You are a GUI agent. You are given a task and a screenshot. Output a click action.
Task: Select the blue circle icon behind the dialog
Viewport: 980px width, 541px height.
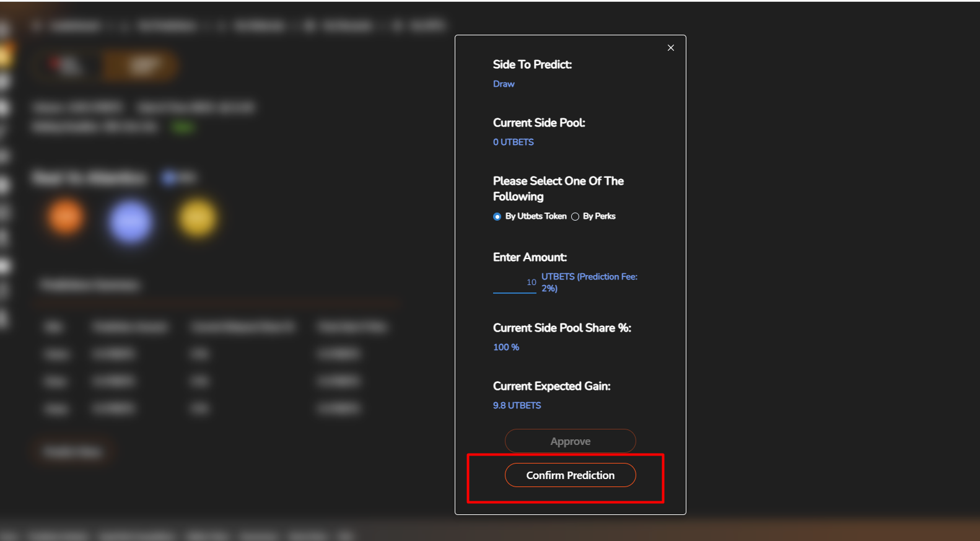(x=131, y=221)
